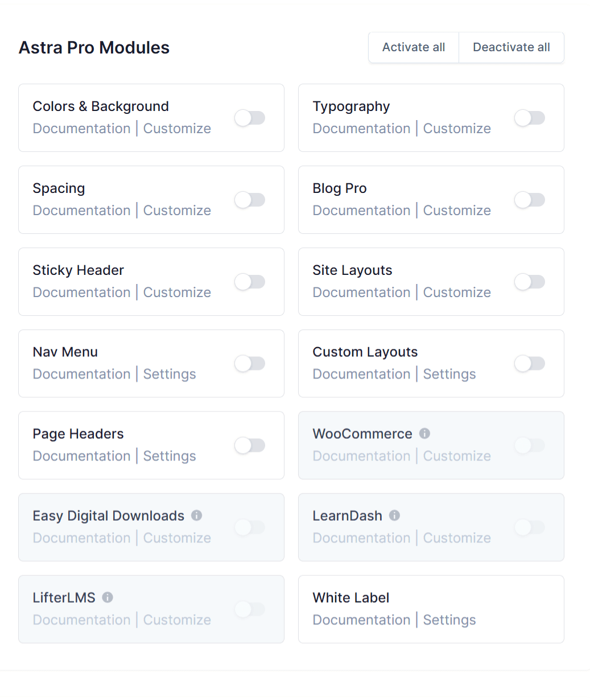
Task: Open Documentation link for Spacing
Action: (x=81, y=211)
